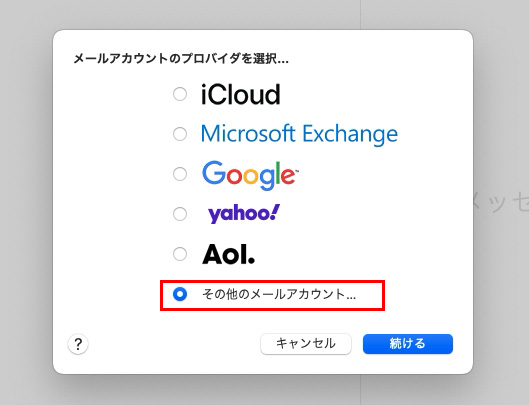This screenshot has height=405, width=529.
Task: Click the メールアカウントのプロバイダを選択 heading
Action: coord(181,59)
